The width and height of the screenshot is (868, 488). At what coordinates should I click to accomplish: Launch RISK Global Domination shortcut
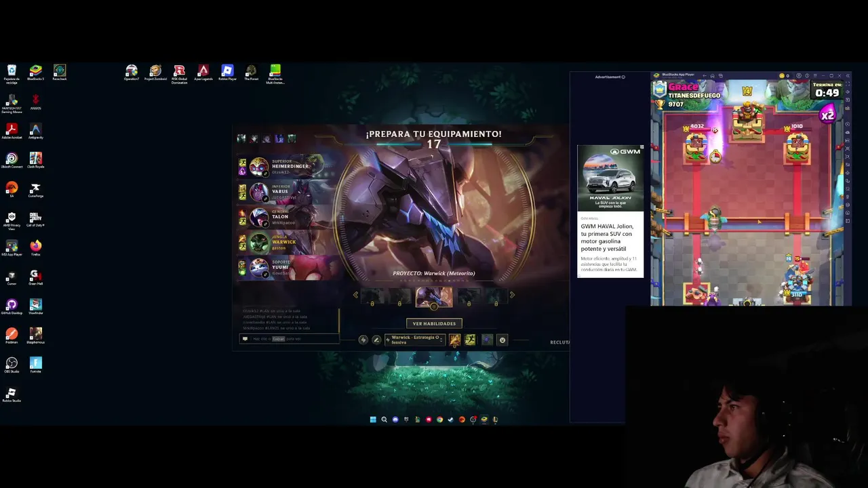(179, 74)
